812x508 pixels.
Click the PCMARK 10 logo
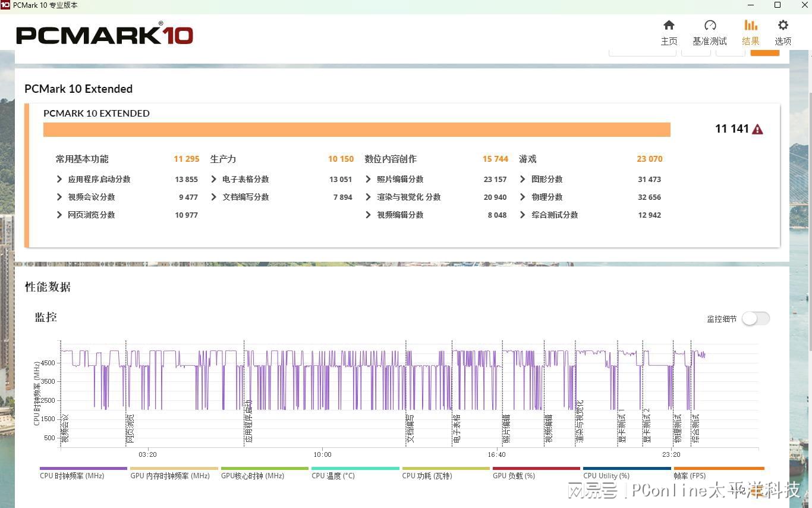(x=105, y=34)
